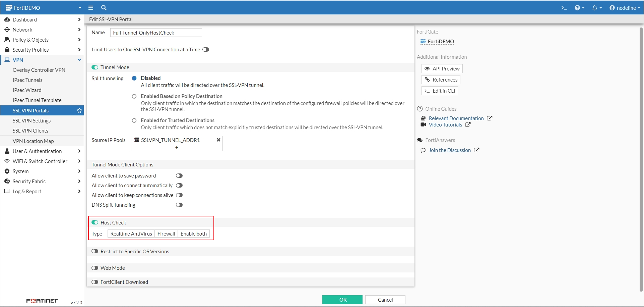This screenshot has height=307, width=644.
Task: Expand User & Authentication chevron
Action: point(79,151)
